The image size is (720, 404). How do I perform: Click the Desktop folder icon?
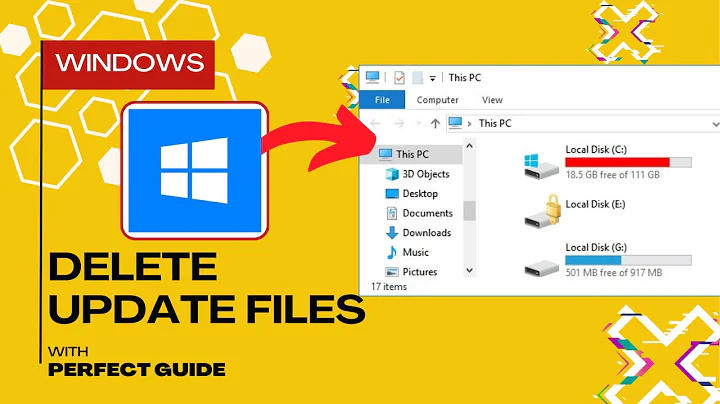pos(392,194)
